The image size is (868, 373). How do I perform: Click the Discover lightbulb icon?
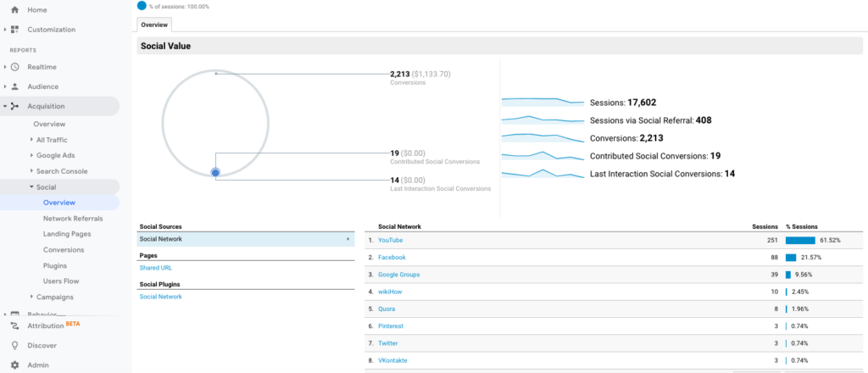pyautogui.click(x=14, y=345)
